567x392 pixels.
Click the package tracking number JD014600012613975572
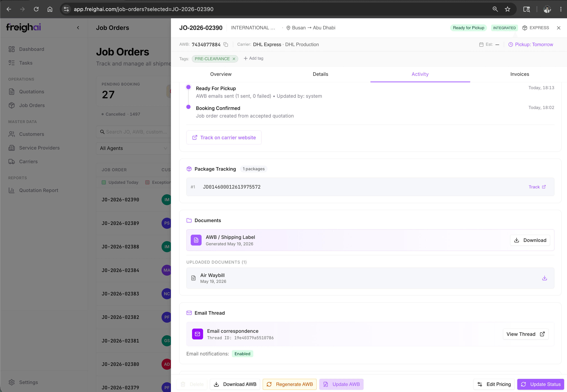click(x=232, y=187)
